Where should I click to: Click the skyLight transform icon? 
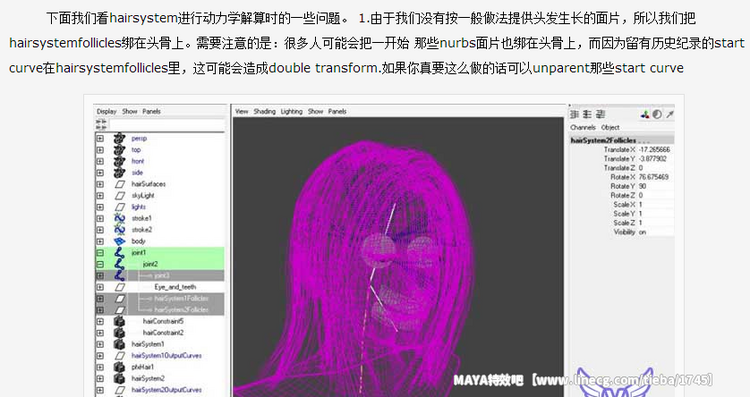point(120,196)
